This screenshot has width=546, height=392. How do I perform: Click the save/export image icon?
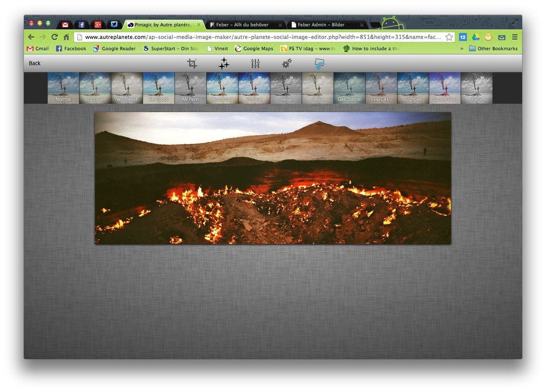pos(319,64)
